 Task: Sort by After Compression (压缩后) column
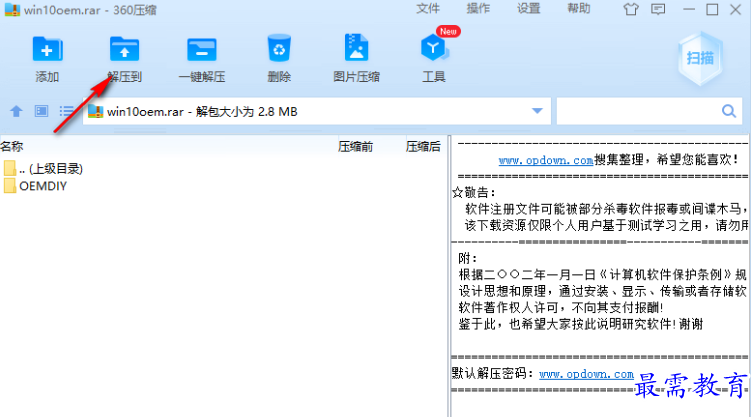tap(423, 147)
